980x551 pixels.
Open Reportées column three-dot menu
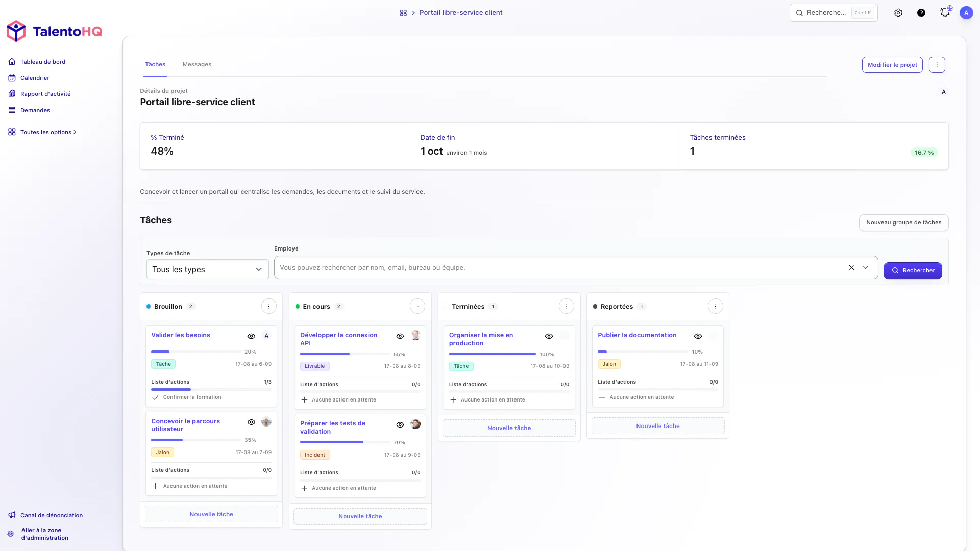click(x=716, y=307)
